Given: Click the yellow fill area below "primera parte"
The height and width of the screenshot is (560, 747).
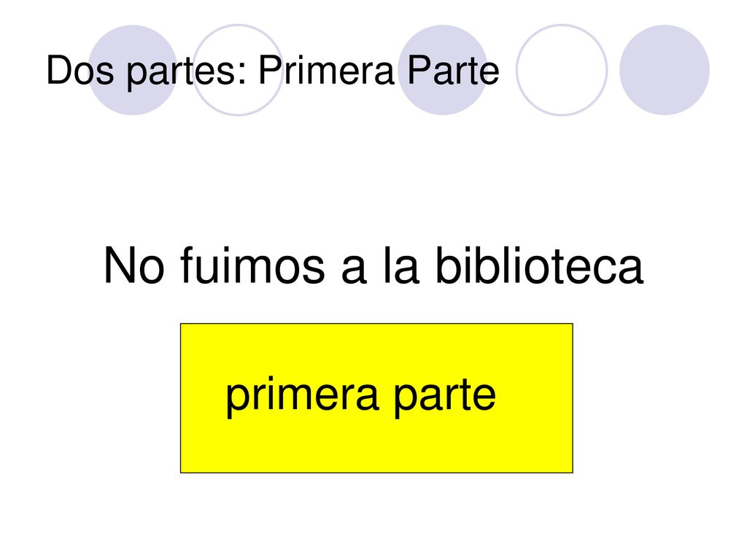Looking at the screenshot, I should (376, 447).
